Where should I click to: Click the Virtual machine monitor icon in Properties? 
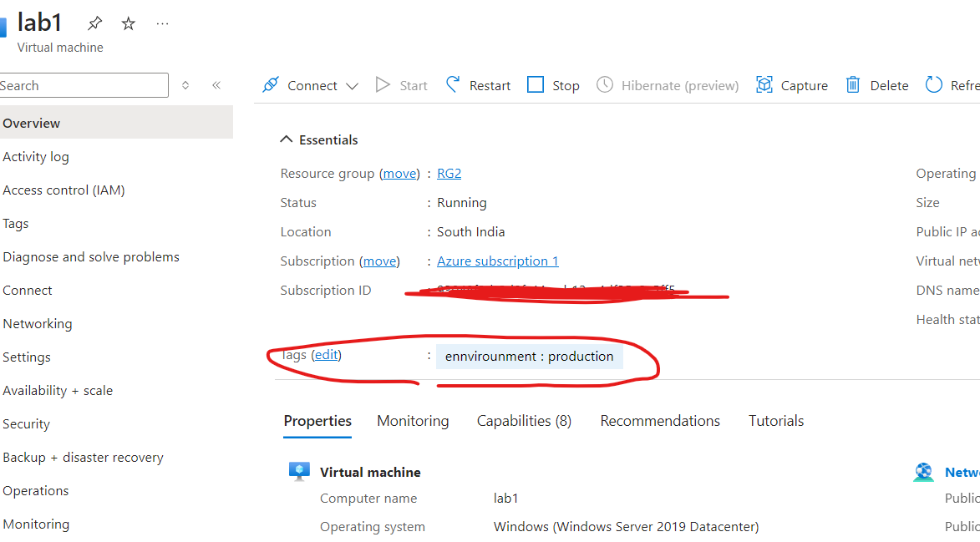[299, 472]
